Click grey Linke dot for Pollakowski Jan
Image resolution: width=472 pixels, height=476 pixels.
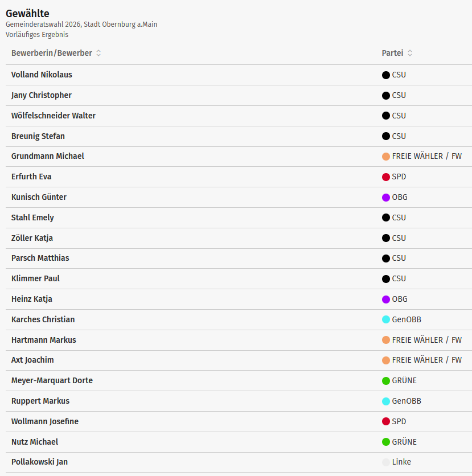(x=386, y=462)
